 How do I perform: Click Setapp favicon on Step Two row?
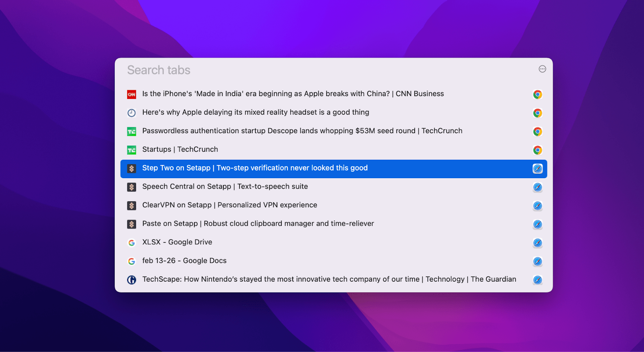click(132, 169)
